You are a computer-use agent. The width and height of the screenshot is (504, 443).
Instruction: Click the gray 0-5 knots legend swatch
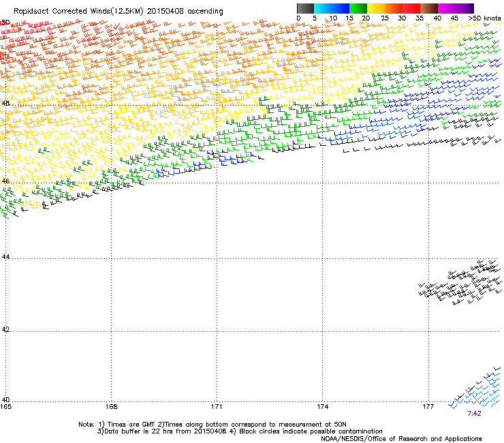coord(305,8)
